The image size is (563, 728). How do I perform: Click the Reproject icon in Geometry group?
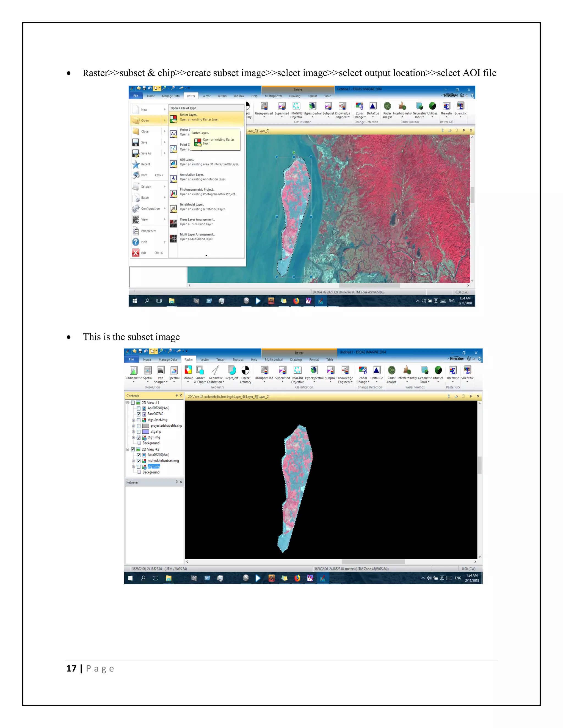(231, 370)
